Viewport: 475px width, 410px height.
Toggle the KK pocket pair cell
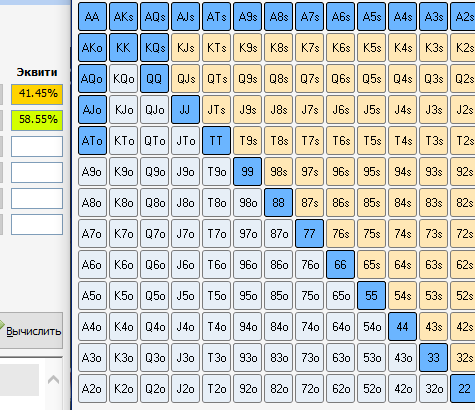[x=123, y=47]
